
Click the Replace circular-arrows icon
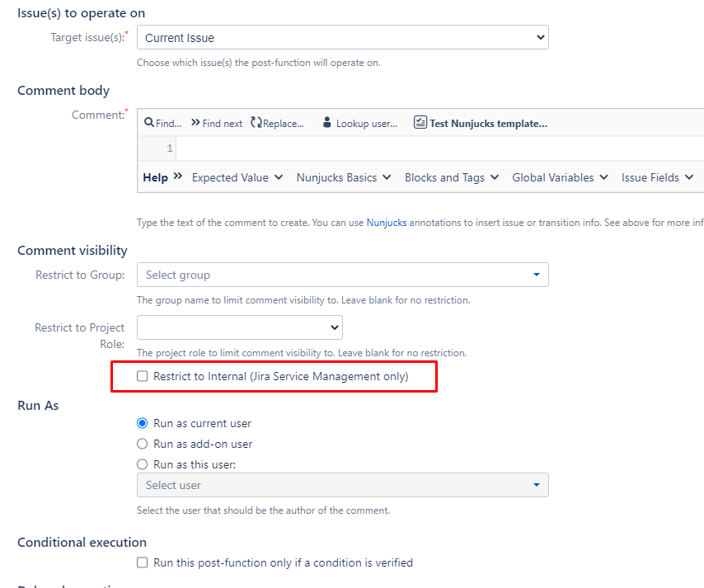pyautogui.click(x=256, y=122)
